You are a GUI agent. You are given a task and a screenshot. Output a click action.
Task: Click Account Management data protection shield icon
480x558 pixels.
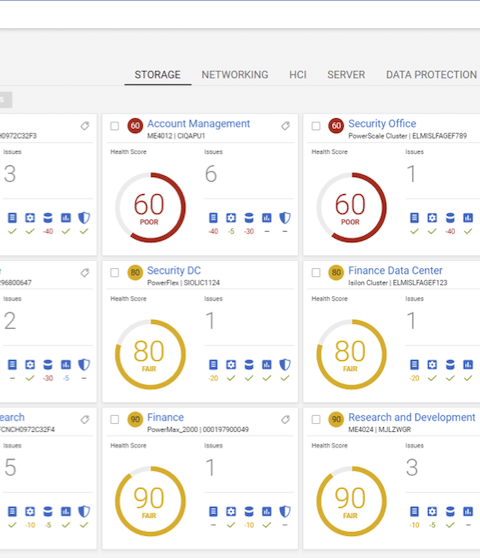tap(285, 217)
